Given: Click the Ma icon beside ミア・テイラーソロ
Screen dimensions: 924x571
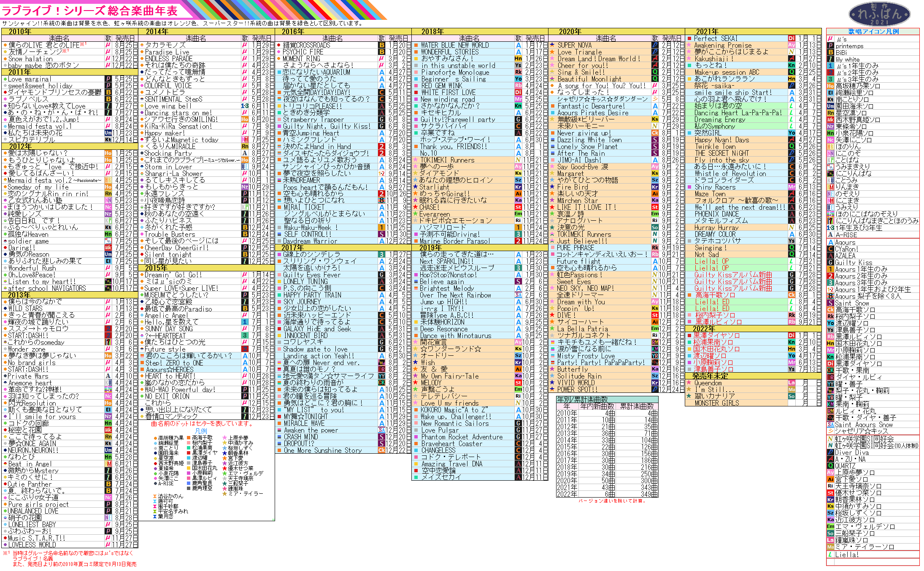Looking at the screenshot, I should 830,547.
